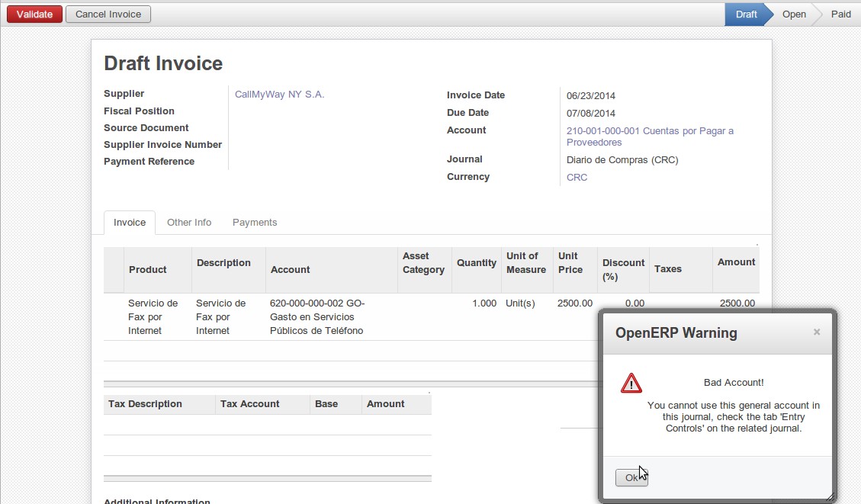Screen dimensions: 861x504
Task: Click the Tax Description column header
Action: coord(146,404)
